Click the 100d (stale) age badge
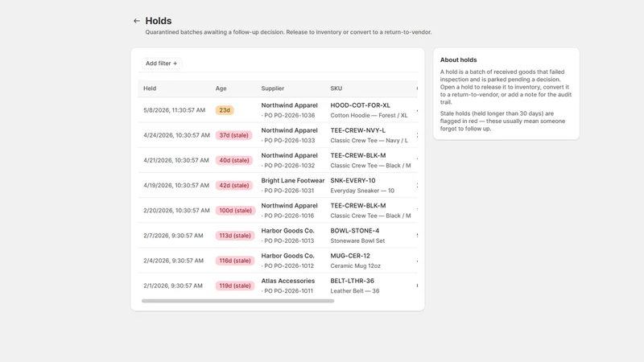 coord(235,210)
